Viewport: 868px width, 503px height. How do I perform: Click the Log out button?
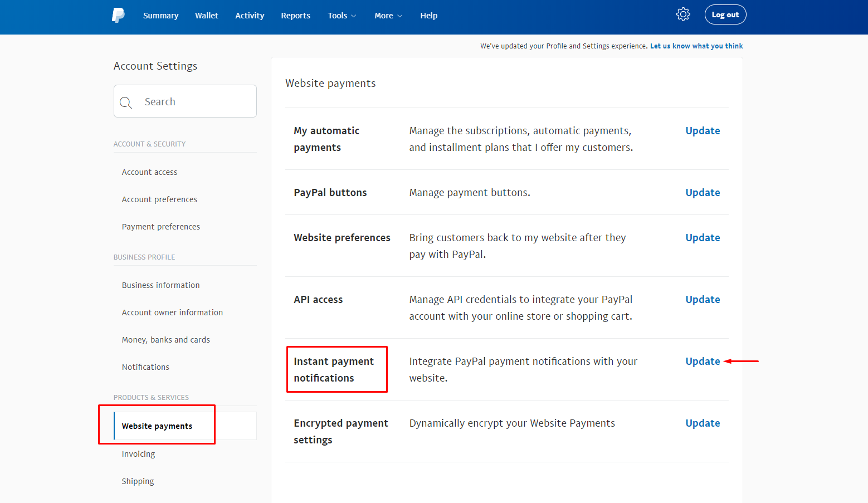(725, 14)
